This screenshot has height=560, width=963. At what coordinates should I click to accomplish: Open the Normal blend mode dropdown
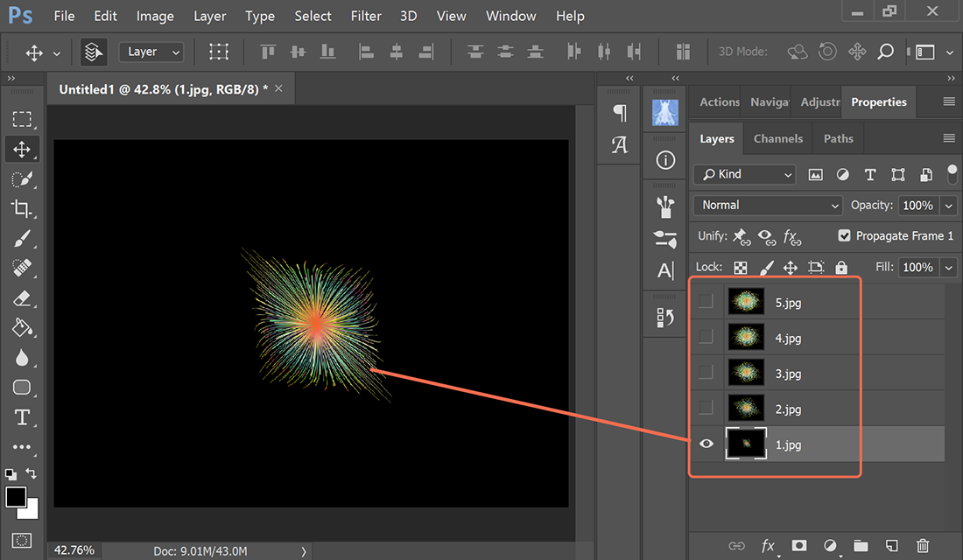click(x=767, y=205)
